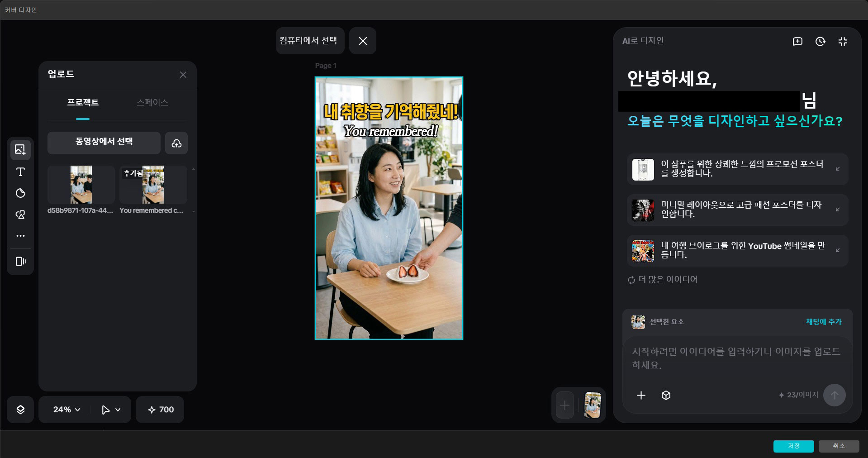This screenshot has height=458, width=868.
Task: Select the You remembered! subtitle on canvas
Action: [391, 131]
